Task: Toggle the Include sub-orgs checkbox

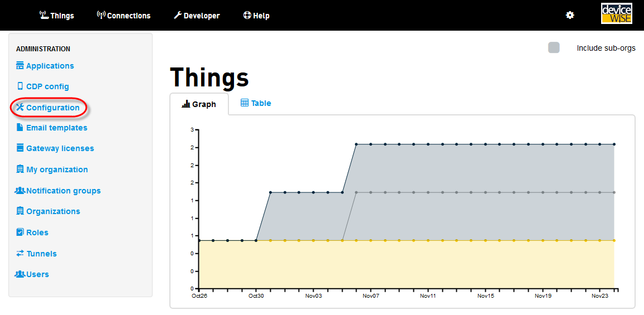Action: pyautogui.click(x=554, y=48)
